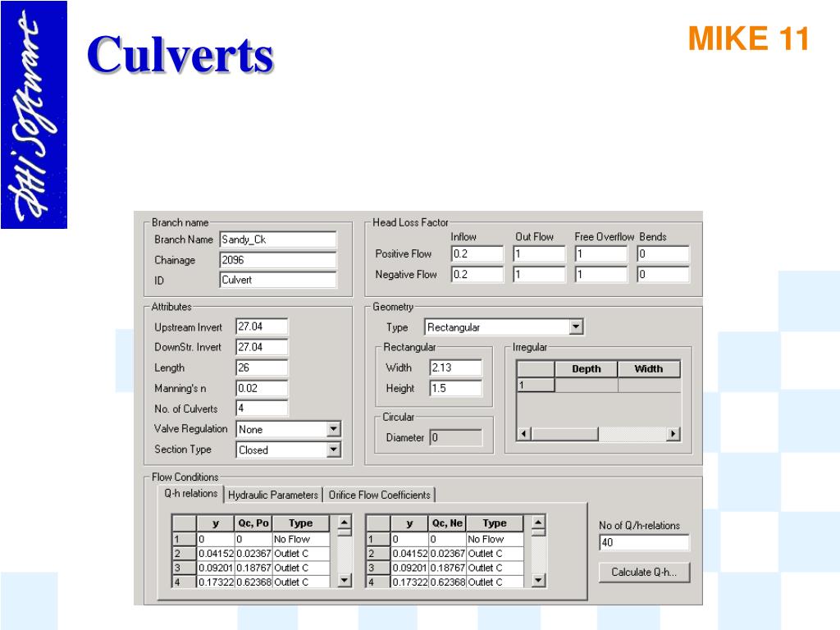The image size is (840, 630).
Task: Click the Length field showing 26
Action: [x=262, y=367]
